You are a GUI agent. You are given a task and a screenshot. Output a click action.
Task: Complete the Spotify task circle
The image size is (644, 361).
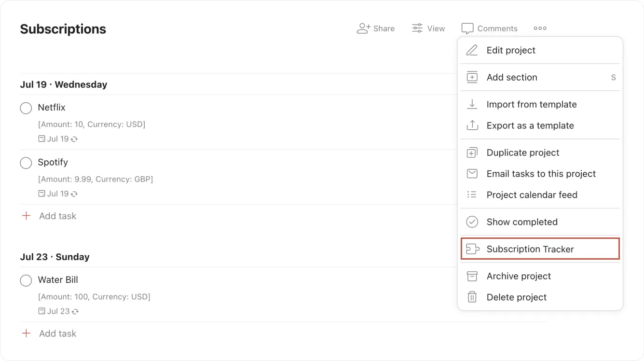click(x=26, y=163)
